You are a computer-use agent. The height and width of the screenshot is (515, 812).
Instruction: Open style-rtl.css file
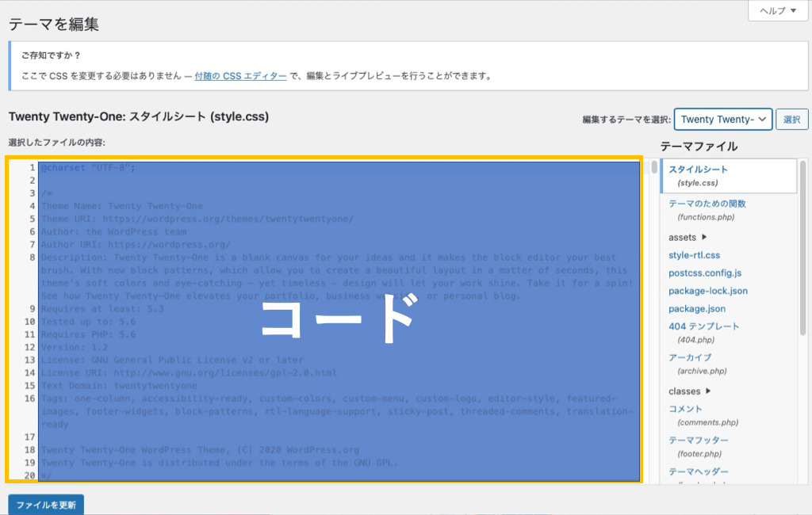(694, 255)
